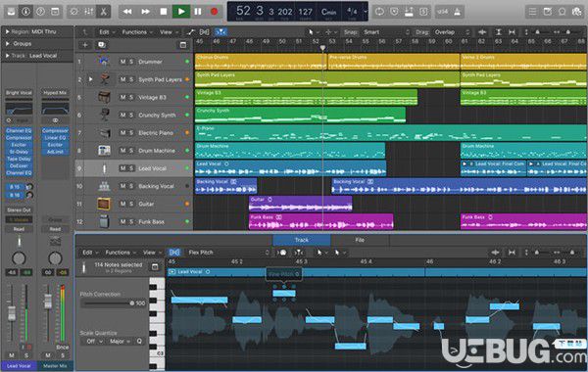
Task: Open the Mixer icon in the control bar
Action: coord(89,12)
